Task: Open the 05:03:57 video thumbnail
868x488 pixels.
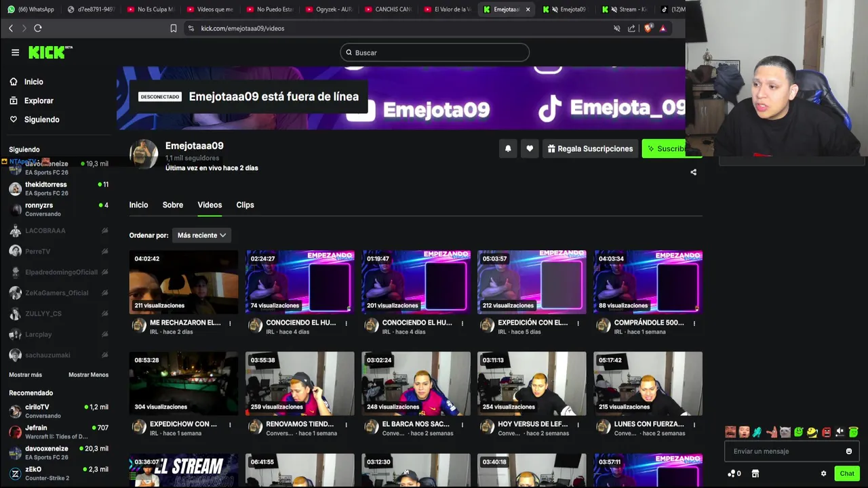Action: 532,282
